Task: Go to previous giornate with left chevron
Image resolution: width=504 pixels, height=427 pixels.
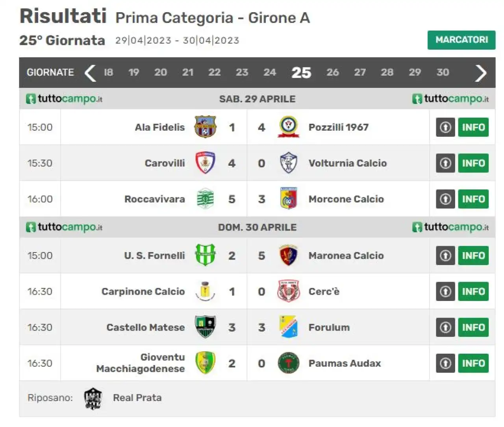Action: (90, 73)
